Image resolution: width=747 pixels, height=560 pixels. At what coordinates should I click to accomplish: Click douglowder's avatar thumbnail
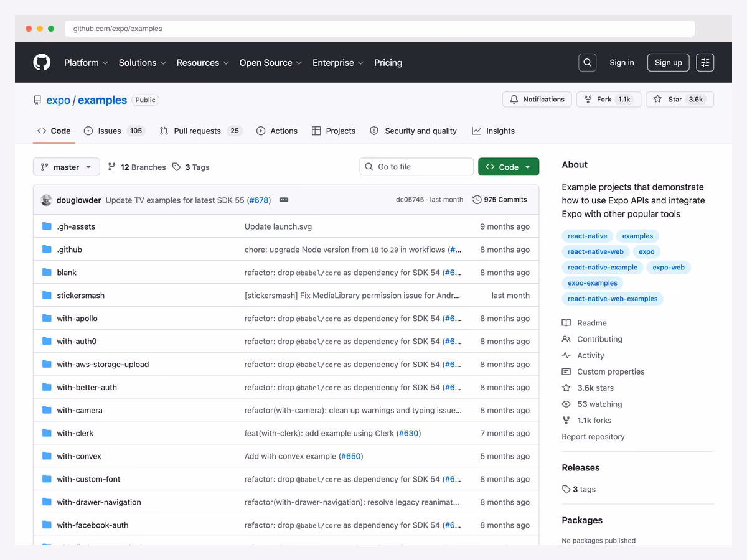click(x=46, y=200)
